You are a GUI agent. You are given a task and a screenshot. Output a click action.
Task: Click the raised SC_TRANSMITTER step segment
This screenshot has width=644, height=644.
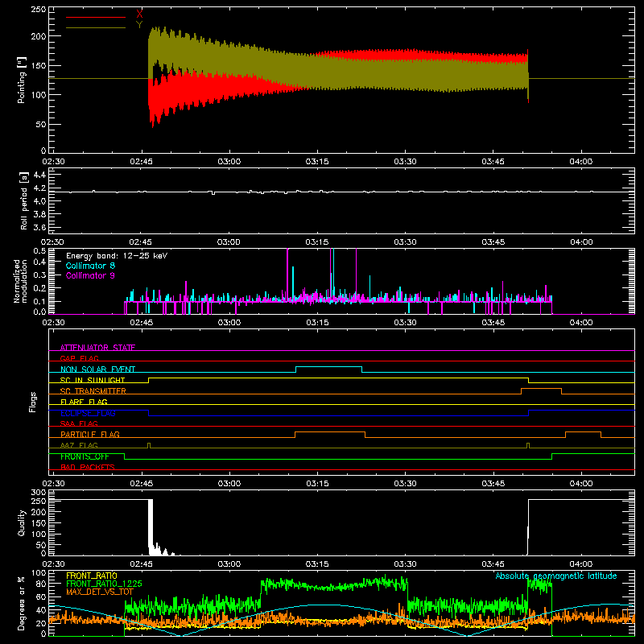click(x=541, y=389)
